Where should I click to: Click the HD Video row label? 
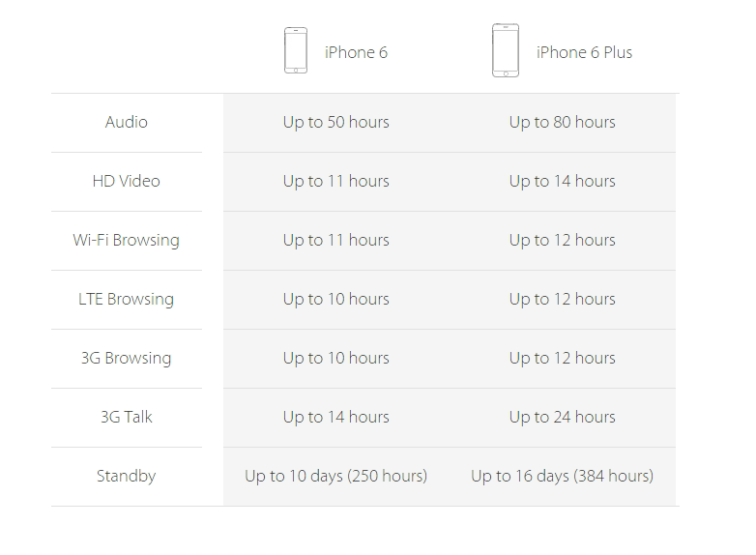point(127,181)
